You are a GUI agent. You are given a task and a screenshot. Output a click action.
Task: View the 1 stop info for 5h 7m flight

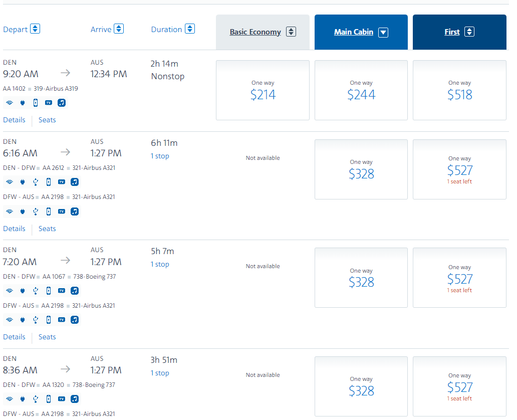(160, 264)
